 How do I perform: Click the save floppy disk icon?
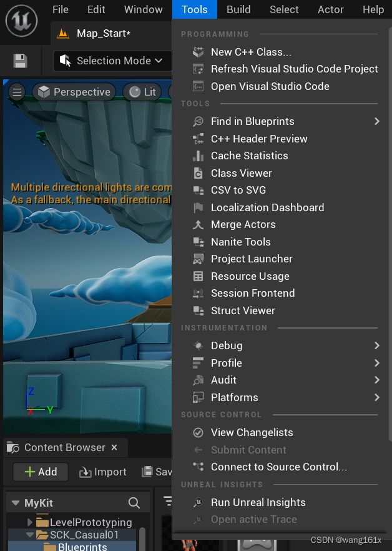(20, 61)
